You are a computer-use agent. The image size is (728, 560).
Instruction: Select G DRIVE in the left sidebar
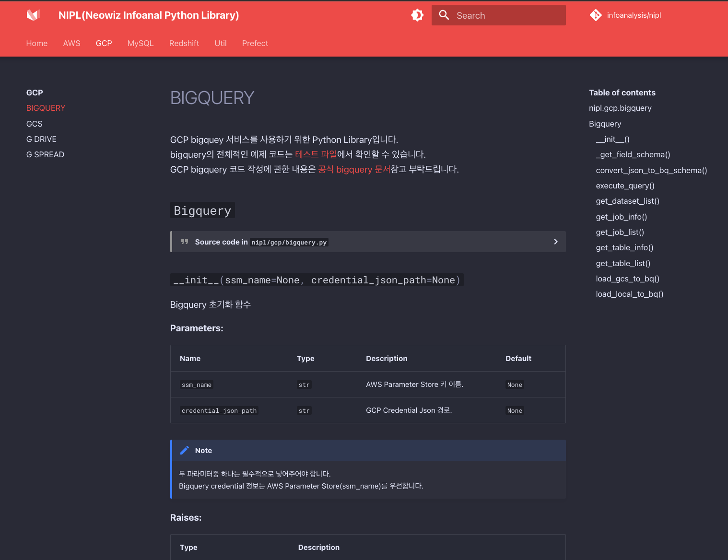pos(42,139)
